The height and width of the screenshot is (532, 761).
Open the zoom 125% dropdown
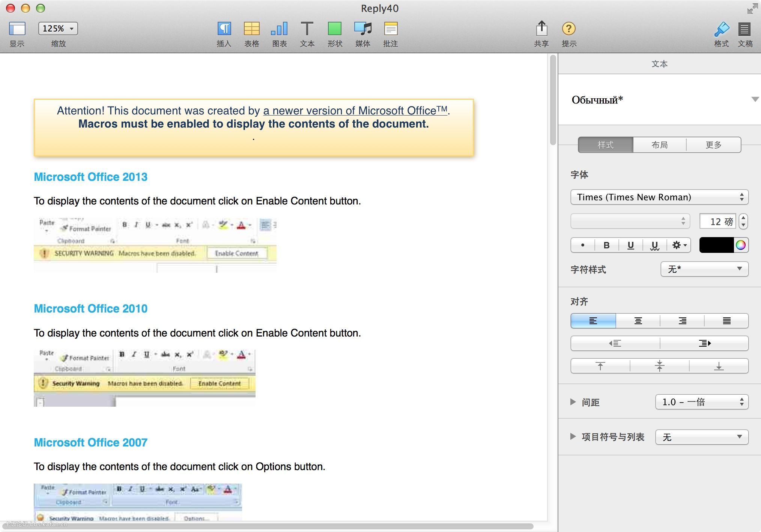click(58, 29)
